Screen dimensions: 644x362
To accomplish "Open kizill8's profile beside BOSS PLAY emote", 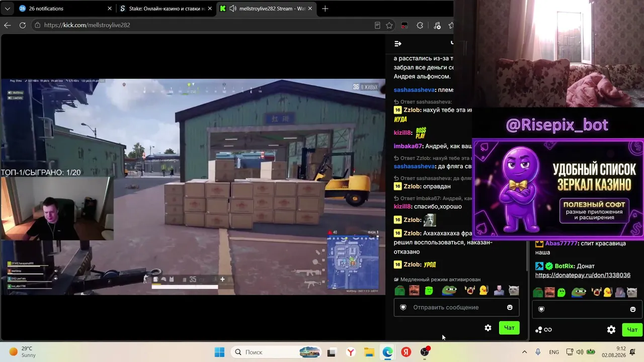I will [x=402, y=133].
